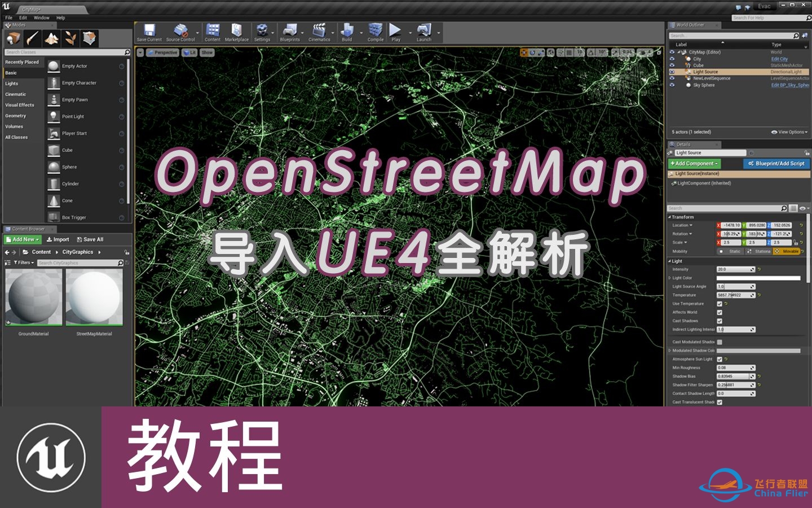Open the Window menu
812x508 pixels.
(x=41, y=17)
